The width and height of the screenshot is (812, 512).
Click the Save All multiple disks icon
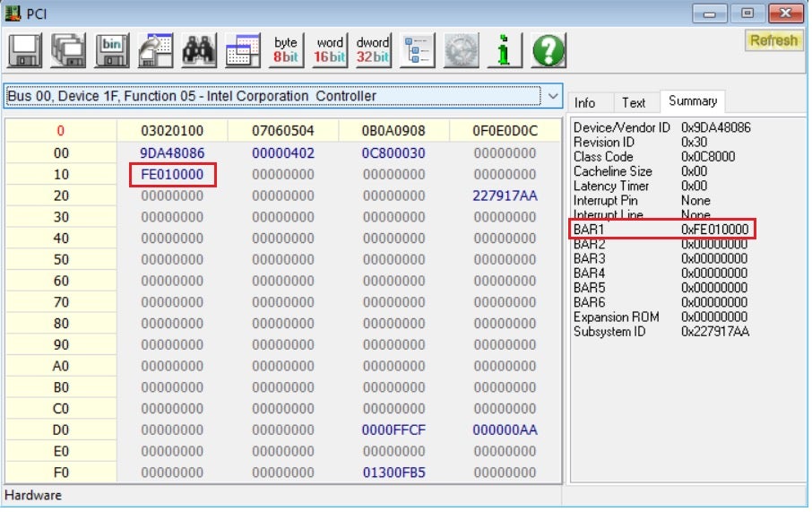point(69,50)
